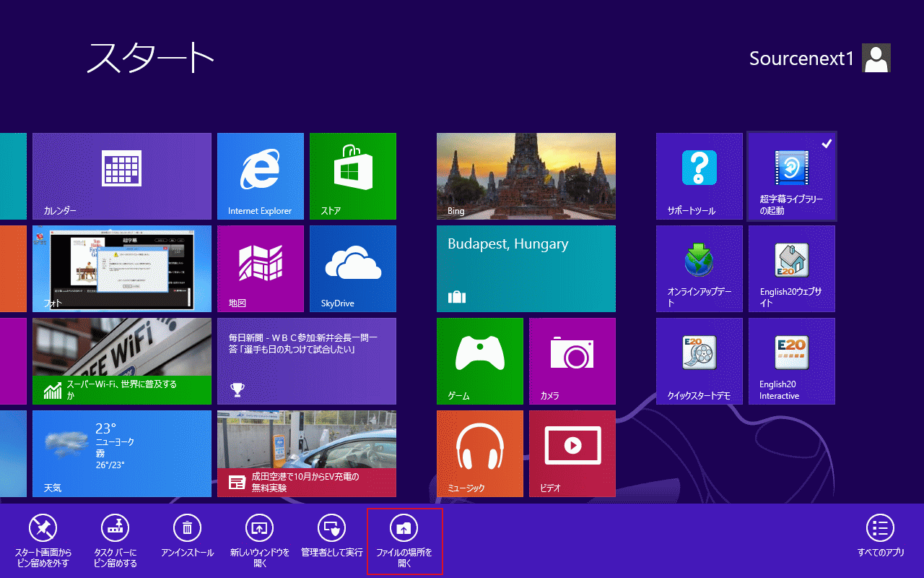Open the Camera (カメラ) tile
Viewport: 924px width, 578px height.
[x=572, y=361]
